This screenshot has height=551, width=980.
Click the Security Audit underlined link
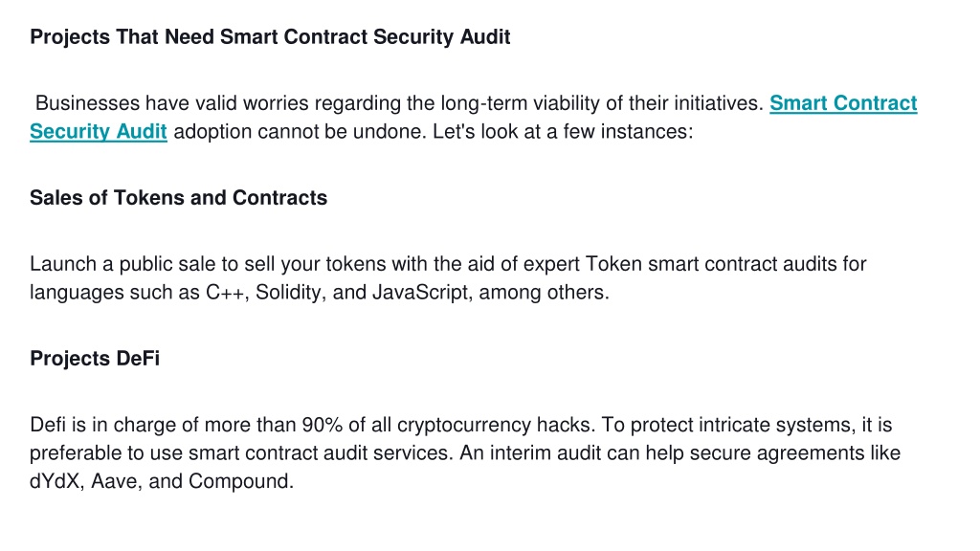tap(99, 132)
